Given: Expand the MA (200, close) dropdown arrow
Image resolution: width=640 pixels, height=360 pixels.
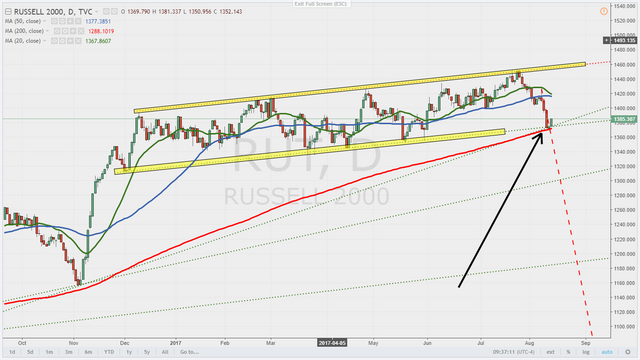Looking at the screenshot, I should point(47,31).
